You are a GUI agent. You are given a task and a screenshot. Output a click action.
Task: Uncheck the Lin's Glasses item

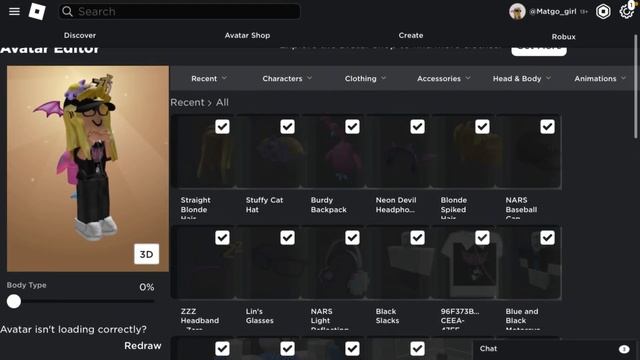[x=287, y=238]
